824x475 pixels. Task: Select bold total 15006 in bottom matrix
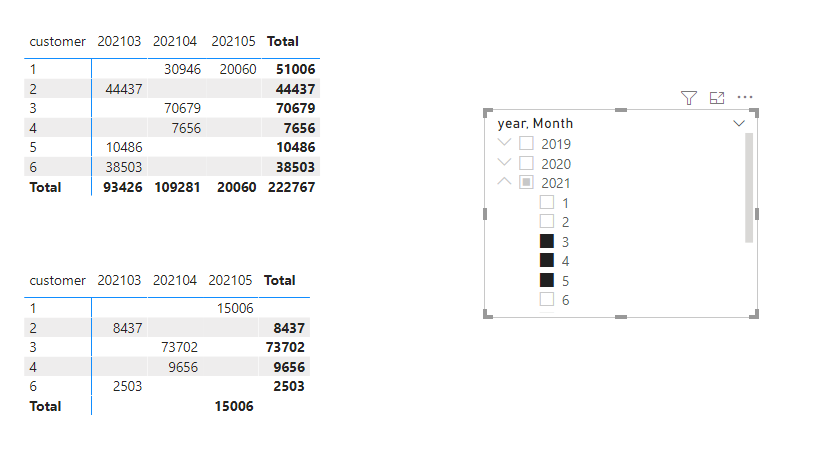point(234,407)
